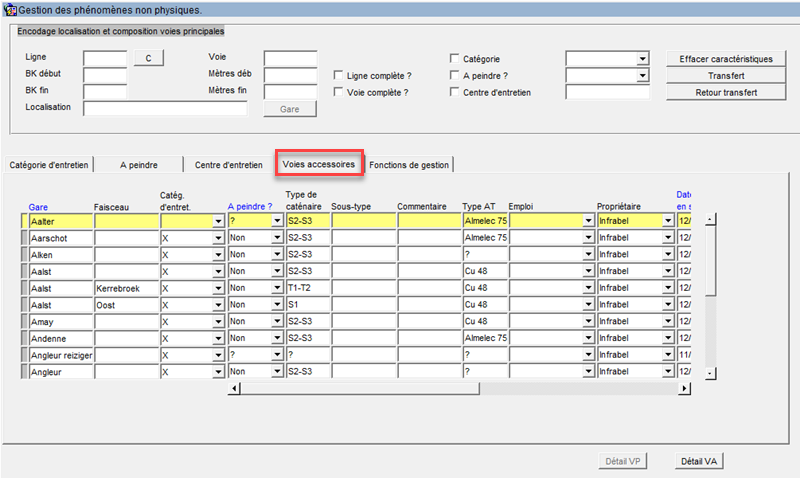Open A peindre dropdown for Angleur reiziger
Viewport: 800px width, 478px height.
[x=277, y=355]
